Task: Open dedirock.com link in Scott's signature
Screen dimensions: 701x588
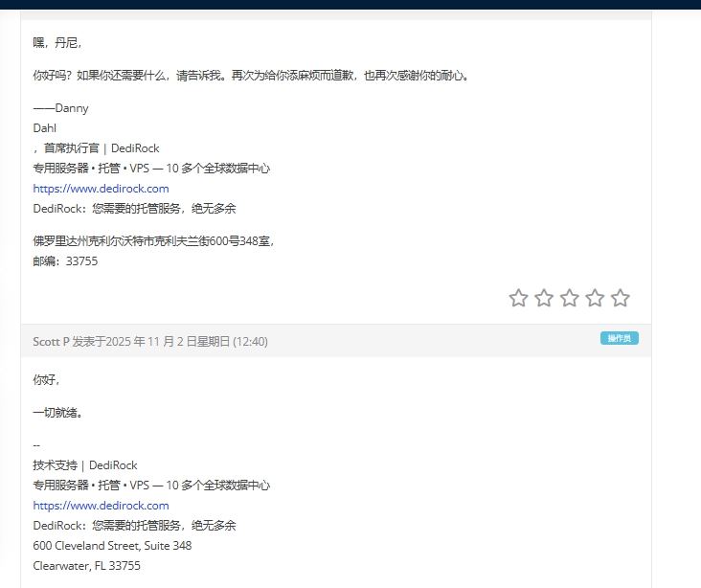Action: click(101, 506)
